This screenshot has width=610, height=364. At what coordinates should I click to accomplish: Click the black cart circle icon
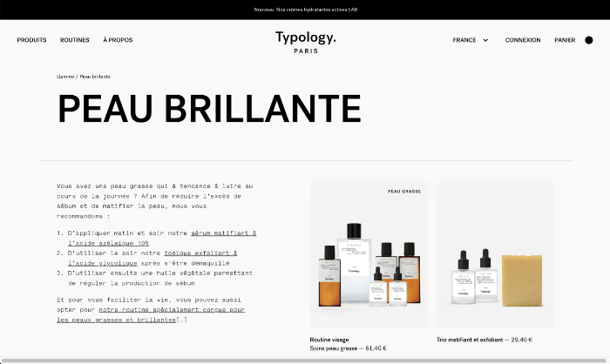click(589, 40)
